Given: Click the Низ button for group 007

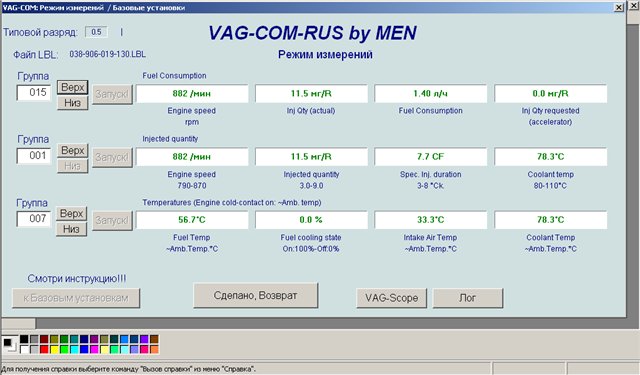Looking at the screenshot, I should [71, 229].
